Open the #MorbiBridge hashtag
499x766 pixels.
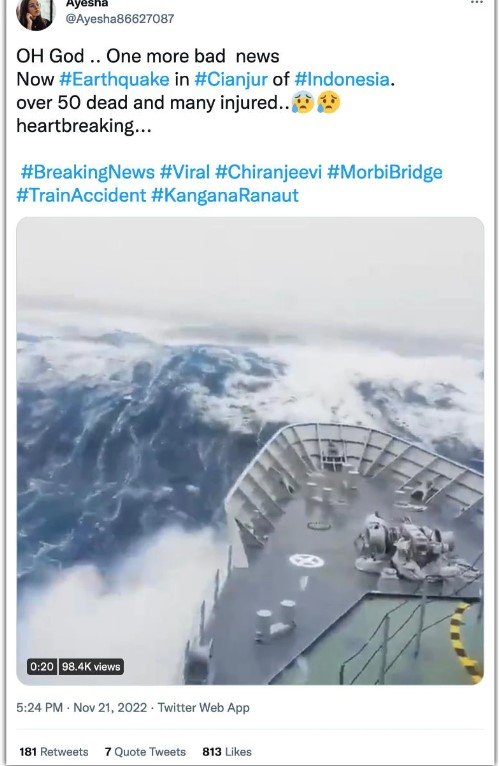pyautogui.click(x=385, y=172)
